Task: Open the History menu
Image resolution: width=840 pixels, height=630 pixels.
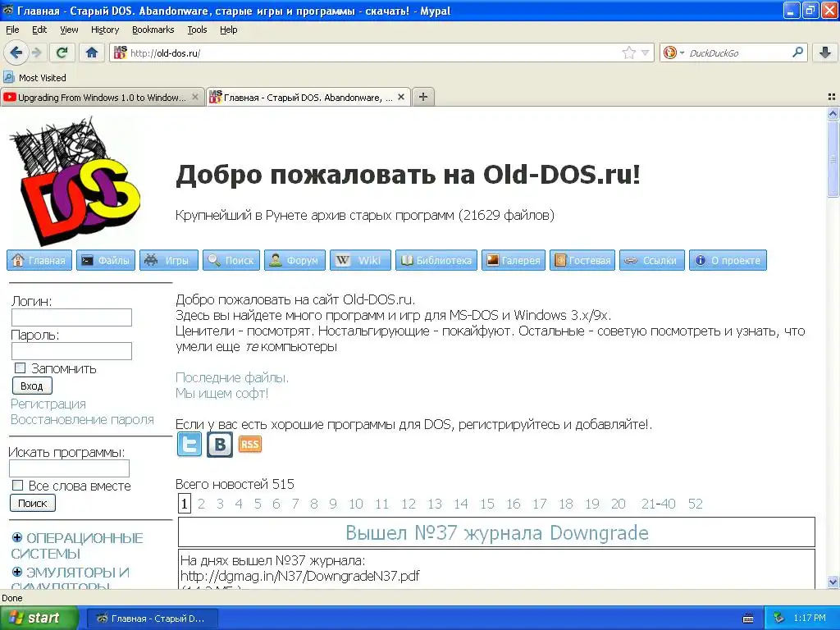Action: (x=104, y=30)
